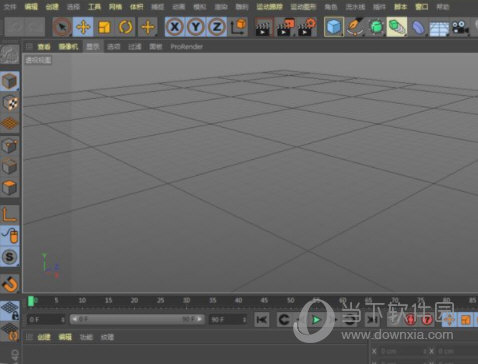Toggle Enable Axis mode
Viewport: 478px width, 364px height.
[x=9, y=214]
